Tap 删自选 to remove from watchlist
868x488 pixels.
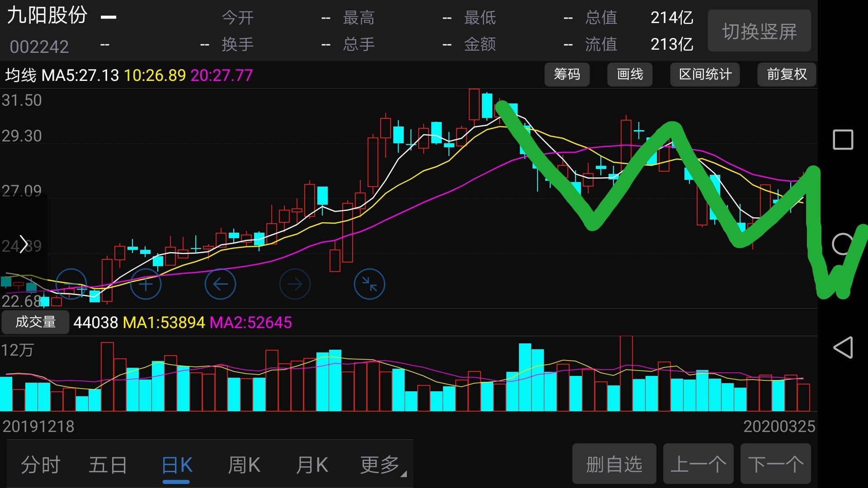coord(614,464)
